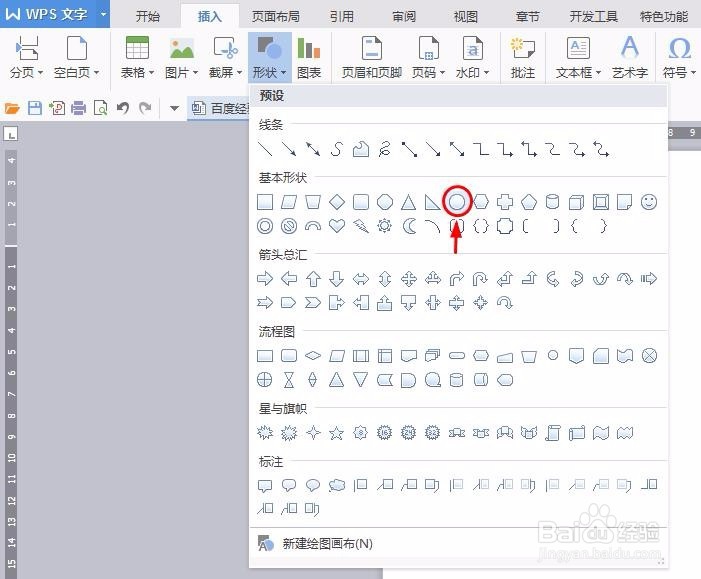This screenshot has width=701, height=579.
Task: Select the curve line shape
Action: click(337, 149)
